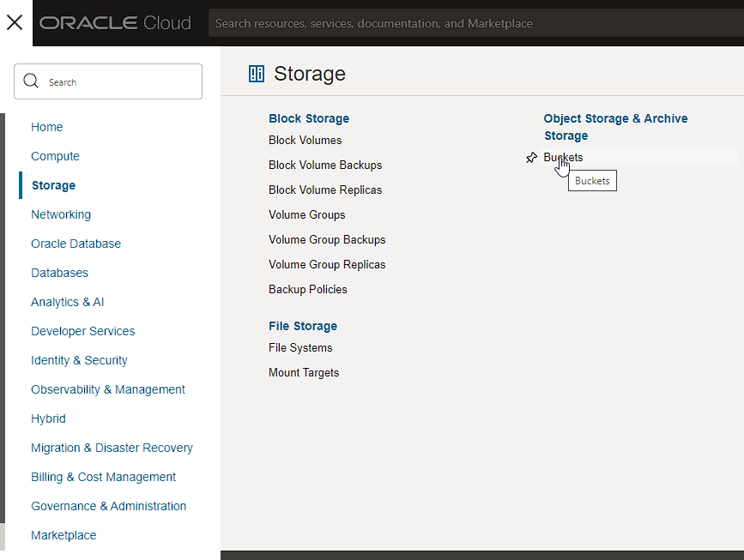Viewport: 744px width, 560px height.
Task: Click the top search resources field
Action: pos(472,23)
